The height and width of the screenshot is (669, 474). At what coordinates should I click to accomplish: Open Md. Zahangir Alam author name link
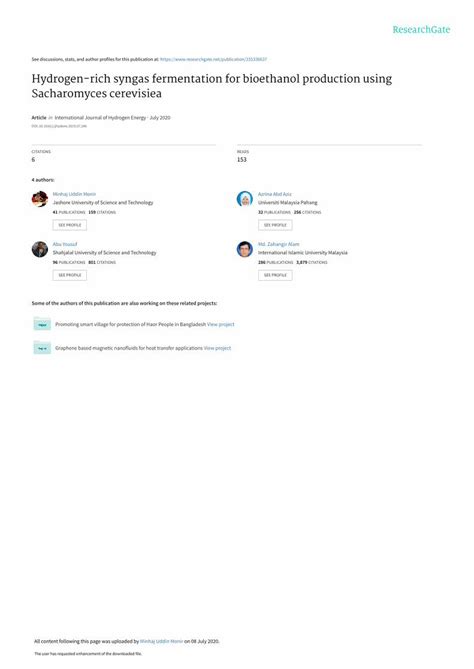[279, 244]
